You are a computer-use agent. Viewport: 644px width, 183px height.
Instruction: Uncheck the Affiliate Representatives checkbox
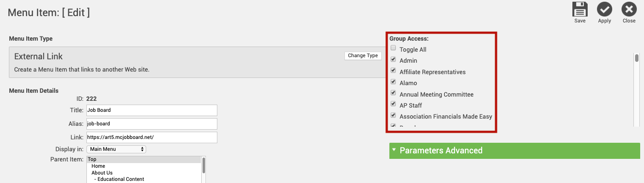[394, 70]
